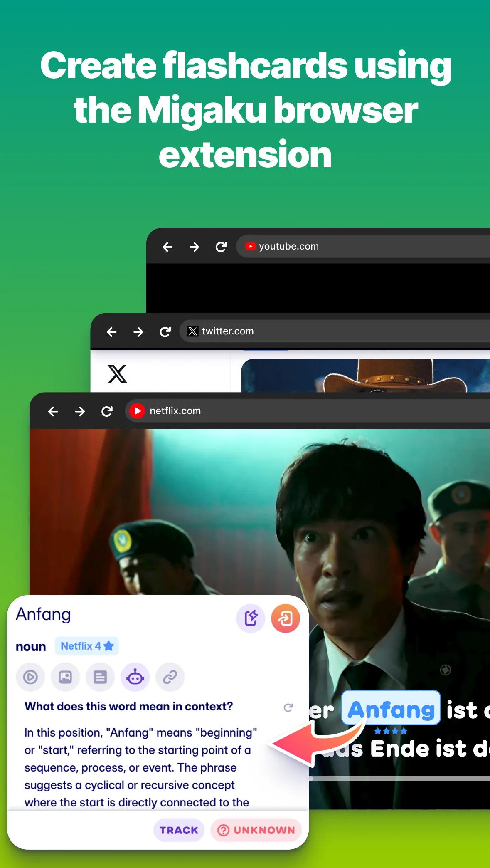
Task: Click the text definition icon in popup
Action: (100, 677)
